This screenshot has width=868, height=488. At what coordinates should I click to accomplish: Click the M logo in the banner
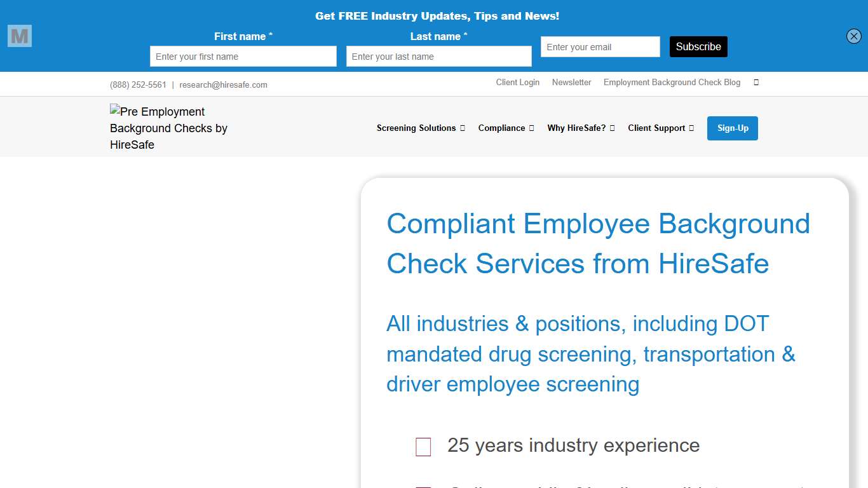click(x=19, y=36)
